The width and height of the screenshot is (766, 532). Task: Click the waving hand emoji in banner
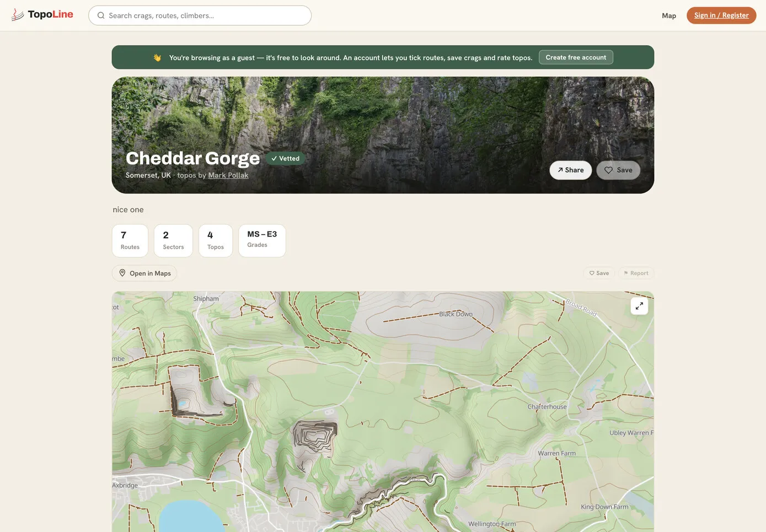(x=157, y=58)
